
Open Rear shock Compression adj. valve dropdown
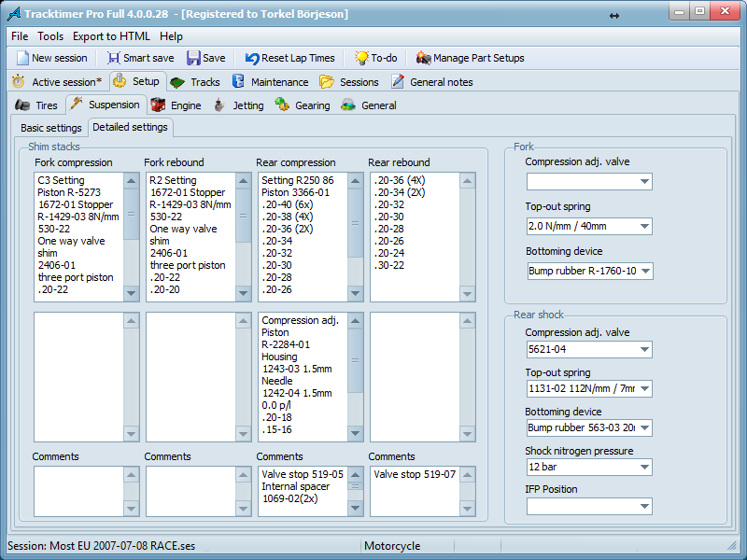point(644,349)
